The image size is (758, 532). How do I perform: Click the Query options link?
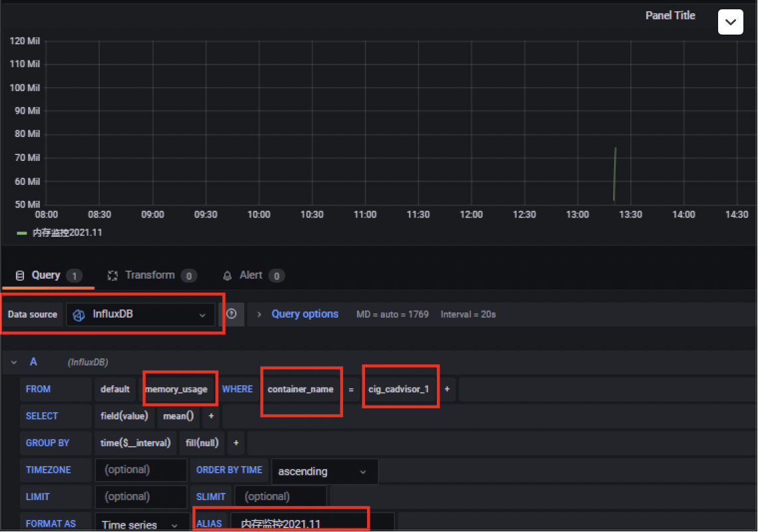(305, 314)
